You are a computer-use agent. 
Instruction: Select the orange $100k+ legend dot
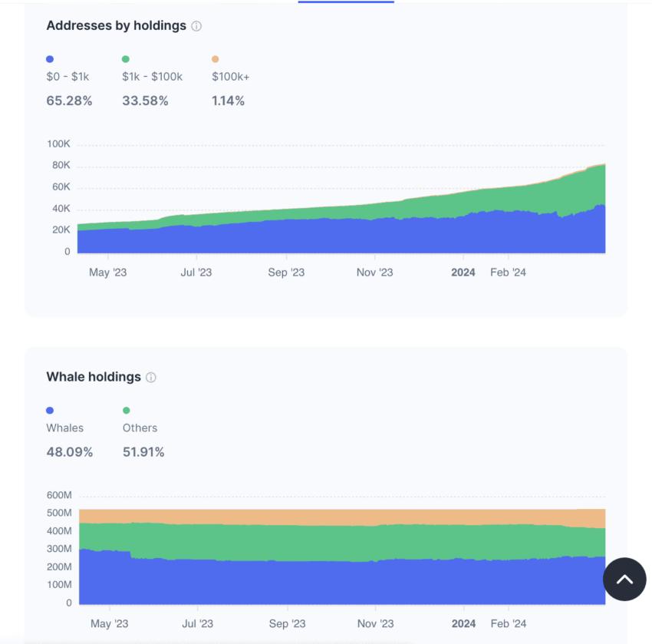[214, 57]
